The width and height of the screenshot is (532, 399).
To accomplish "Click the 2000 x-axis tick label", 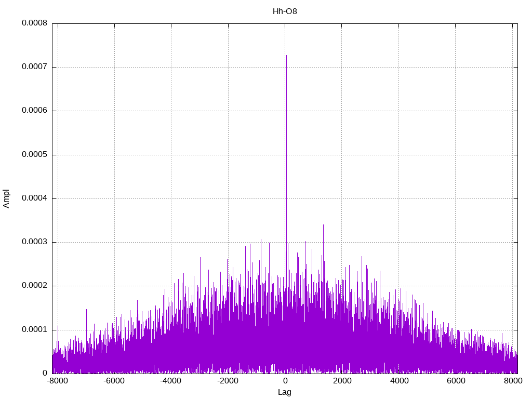I will point(342,381).
